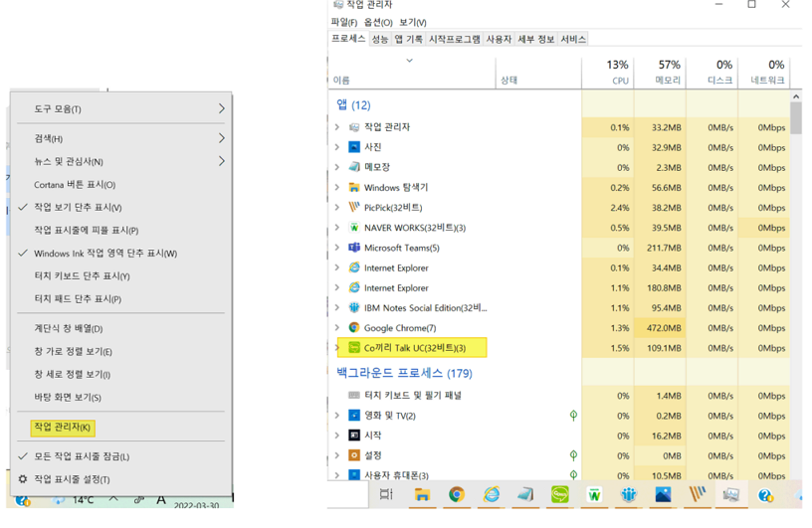This screenshot has height=528, width=812.
Task: Expand the 시작 background process chevron
Action: click(x=337, y=436)
